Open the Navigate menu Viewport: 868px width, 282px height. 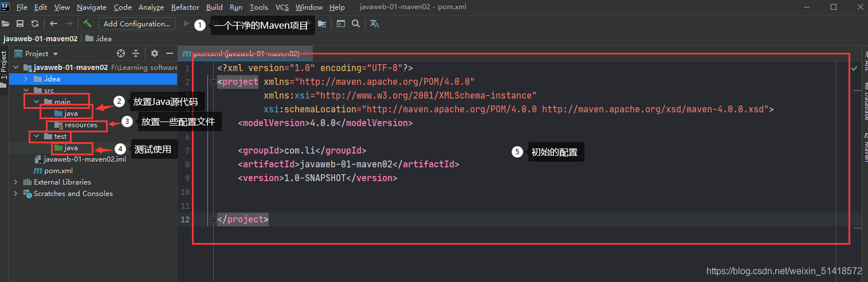point(92,7)
